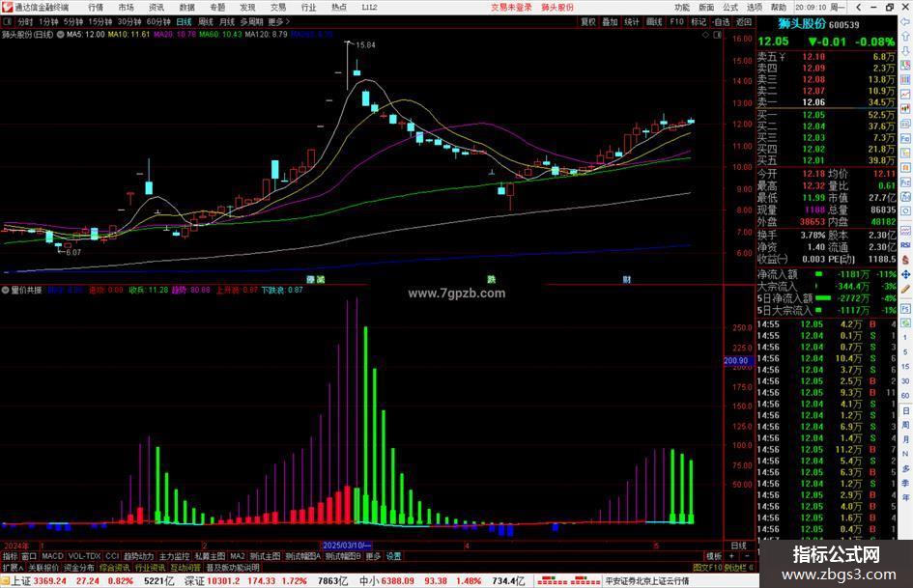Select the pencil drawing sidebar icon
The image size is (913, 588).
click(905, 289)
